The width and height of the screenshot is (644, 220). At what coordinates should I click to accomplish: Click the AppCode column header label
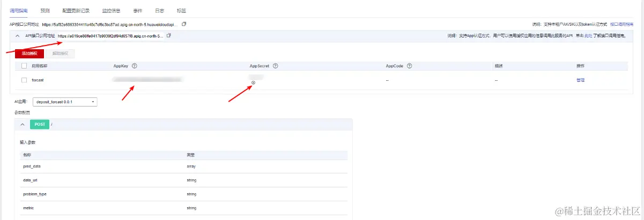tap(395, 66)
